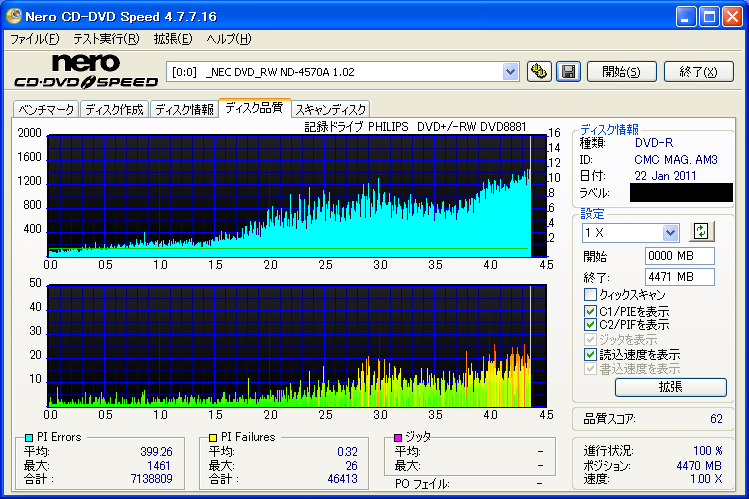Click the yellow PI Failures legend swatch
Screen dimensions: 749x499
point(213,437)
